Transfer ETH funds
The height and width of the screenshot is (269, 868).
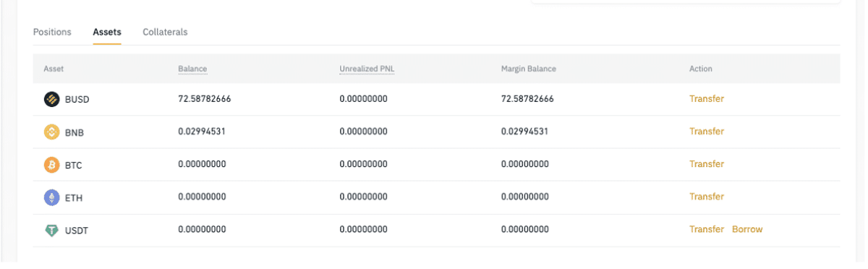pyautogui.click(x=707, y=197)
